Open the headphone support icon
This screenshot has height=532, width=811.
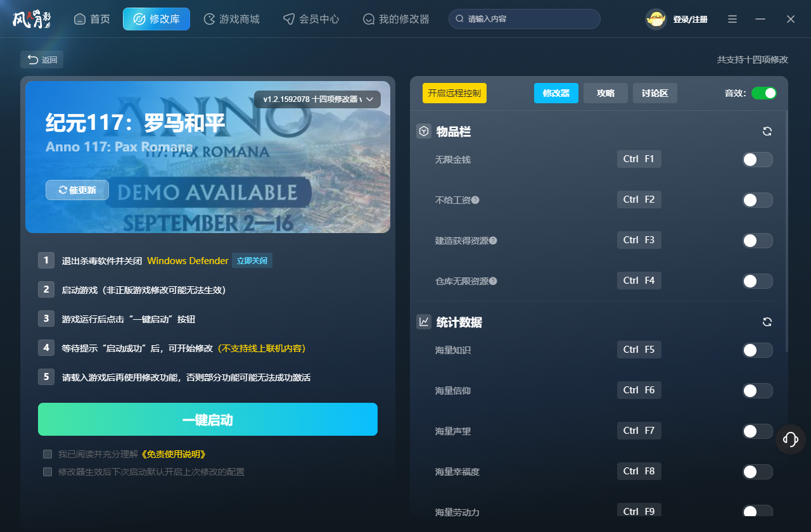point(790,439)
